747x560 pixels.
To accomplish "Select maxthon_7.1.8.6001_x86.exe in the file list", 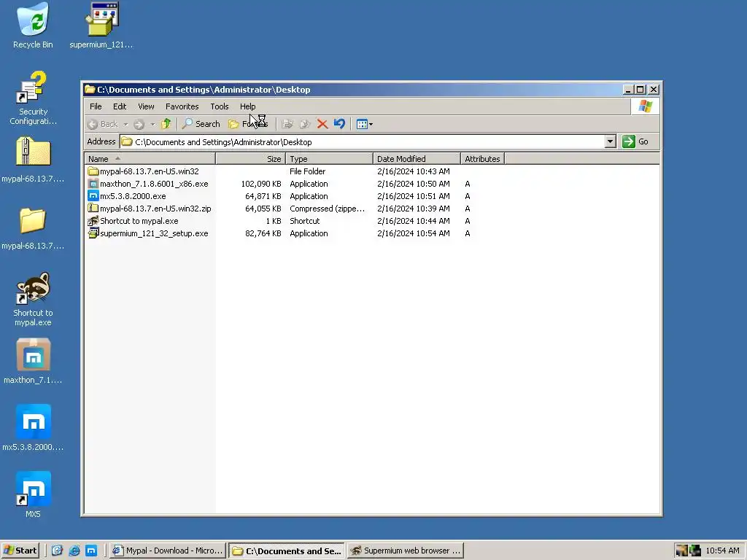I will pyautogui.click(x=148, y=184).
